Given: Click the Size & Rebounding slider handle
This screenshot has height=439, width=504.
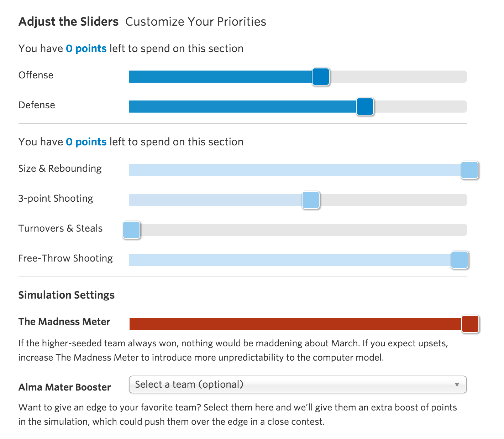Looking at the screenshot, I should pyautogui.click(x=469, y=170).
